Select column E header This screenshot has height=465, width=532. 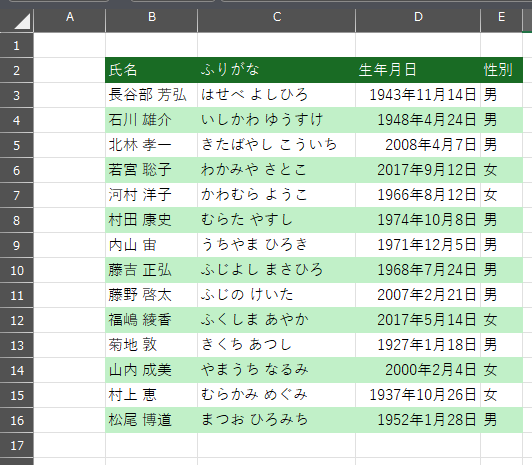[501, 20]
